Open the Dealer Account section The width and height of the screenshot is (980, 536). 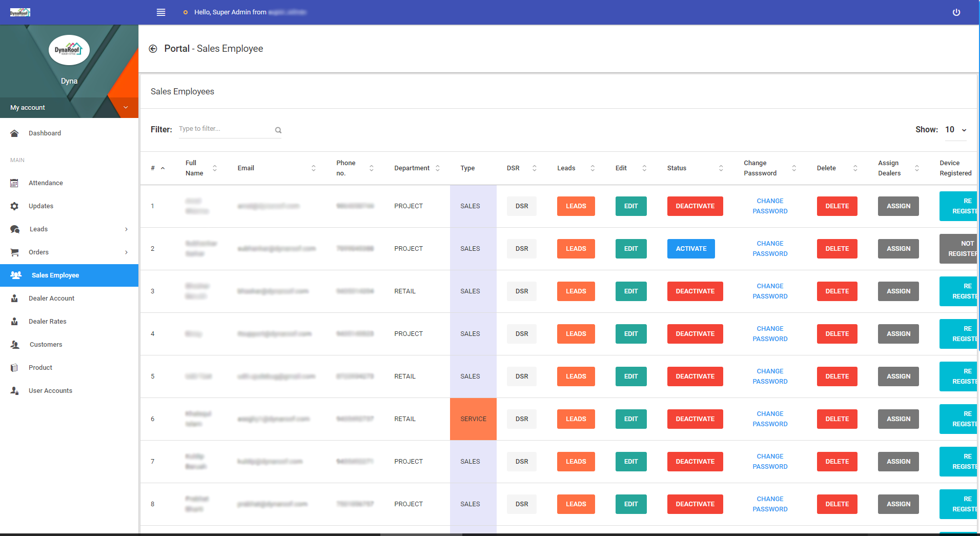click(52, 298)
